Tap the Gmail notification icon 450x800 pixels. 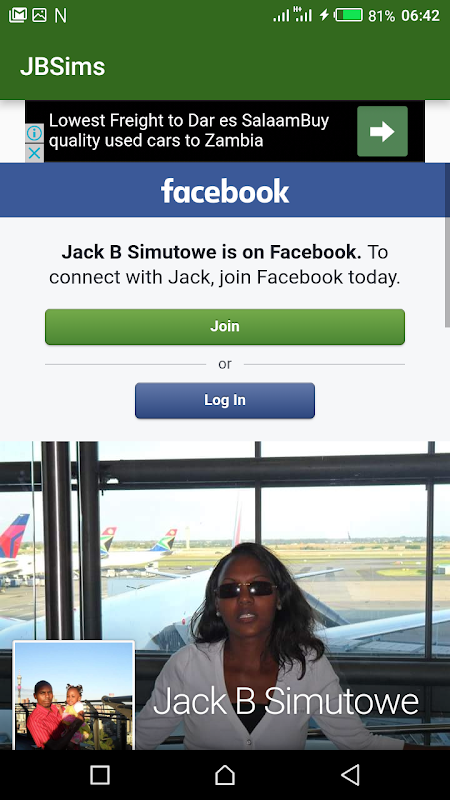[x=18, y=15]
